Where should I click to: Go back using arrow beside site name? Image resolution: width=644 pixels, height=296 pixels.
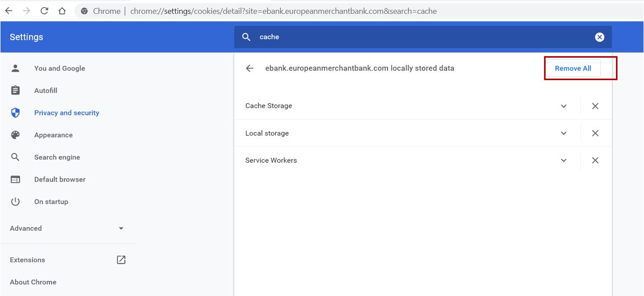pos(249,68)
